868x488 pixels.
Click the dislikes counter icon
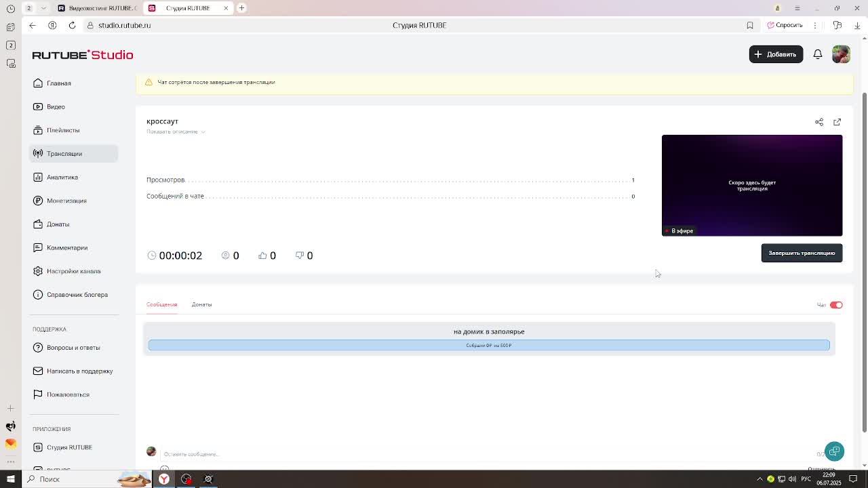pos(300,256)
